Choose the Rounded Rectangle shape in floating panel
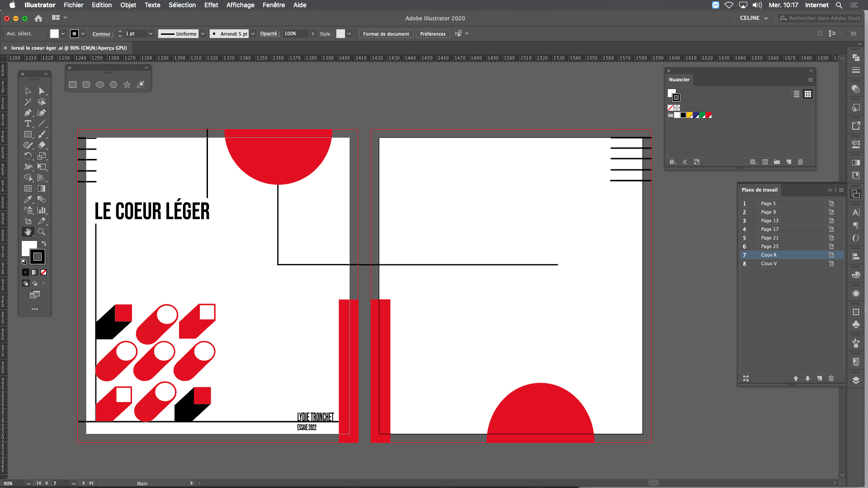The image size is (868, 488). (x=86, y=85)
